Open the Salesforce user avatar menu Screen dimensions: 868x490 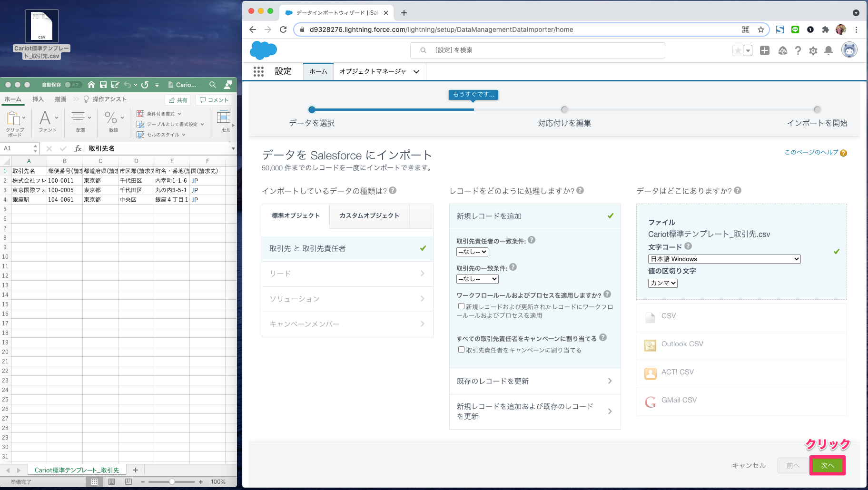pos(849,49)
